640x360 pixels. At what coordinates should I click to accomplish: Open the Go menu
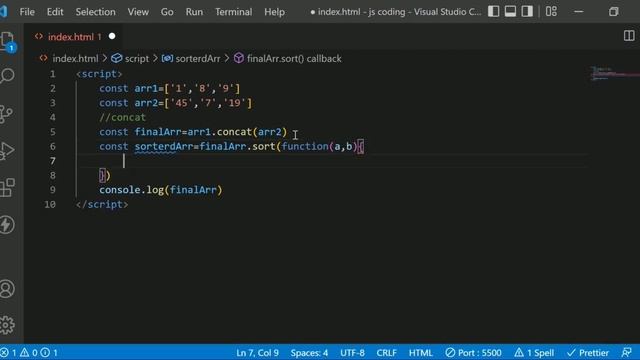click(x=167, y=12)
